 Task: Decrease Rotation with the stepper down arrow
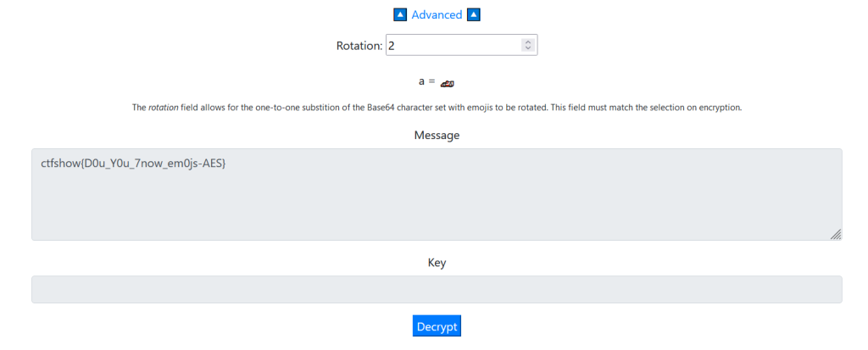pyautogui.click(x=528, y=48)
